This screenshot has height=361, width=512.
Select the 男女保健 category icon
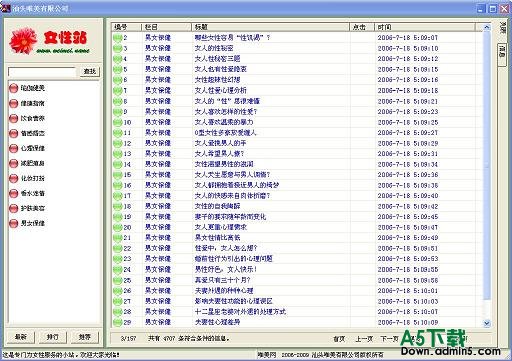[x=13, y=223]
